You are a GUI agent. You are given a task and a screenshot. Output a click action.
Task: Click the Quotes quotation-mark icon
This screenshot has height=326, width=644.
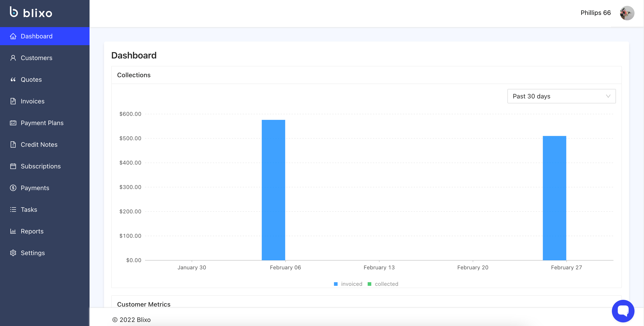(x=13, y=80)
